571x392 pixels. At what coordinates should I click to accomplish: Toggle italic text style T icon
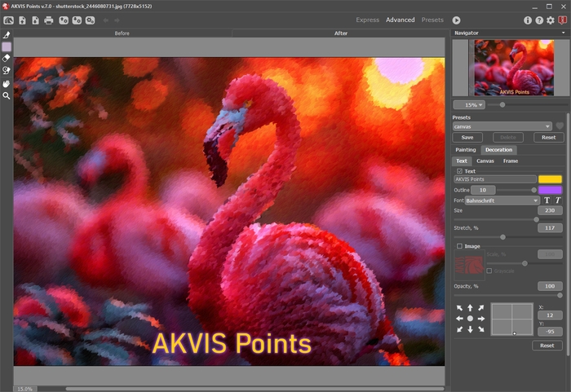pyautogui.click(x=557, y=200)
